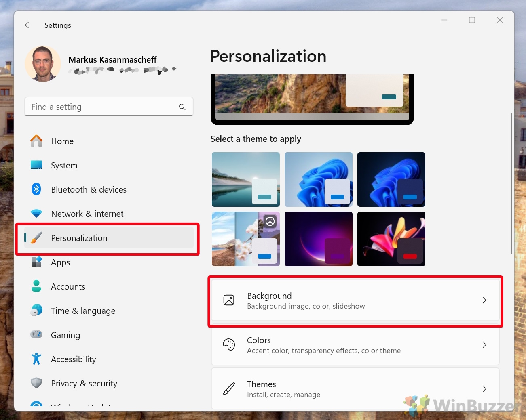The height and width of the screenshot is (420, 526).
Task: Close the Settings window
Action: click(500, 20)
